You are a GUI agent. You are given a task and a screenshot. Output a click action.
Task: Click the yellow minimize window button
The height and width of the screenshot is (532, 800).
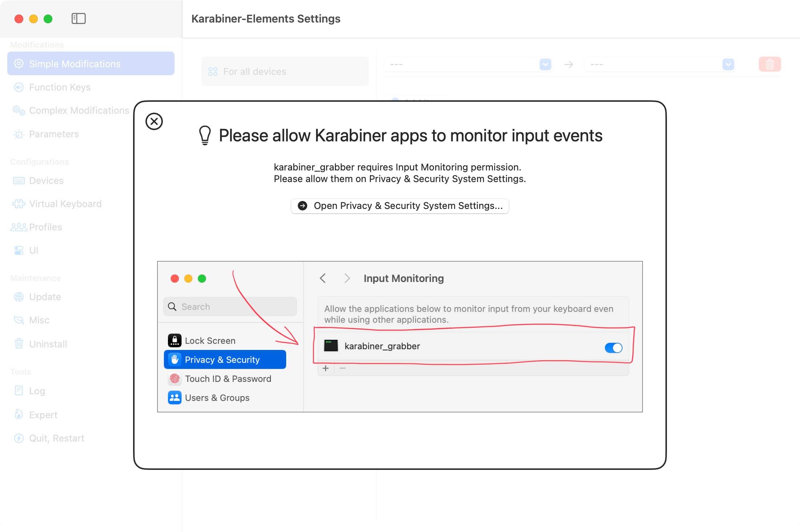pos(33,19)
